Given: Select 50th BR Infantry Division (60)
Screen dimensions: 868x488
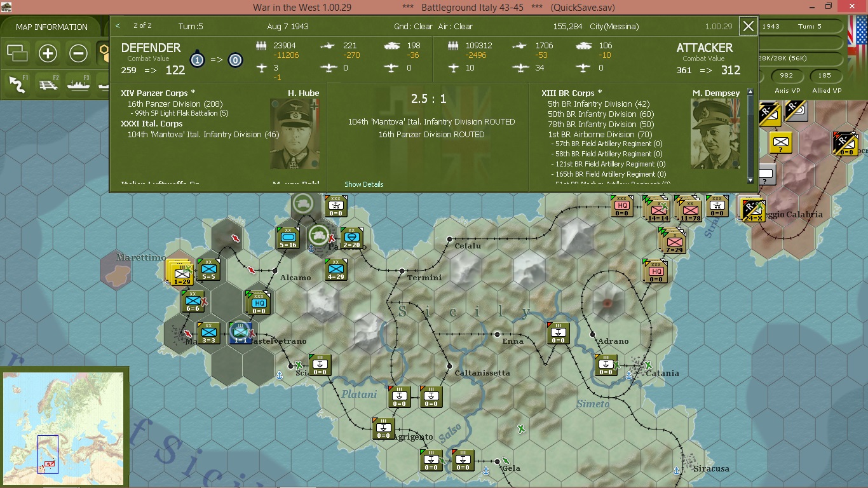Looking at the screenshot, I should [x=601, y=114].
